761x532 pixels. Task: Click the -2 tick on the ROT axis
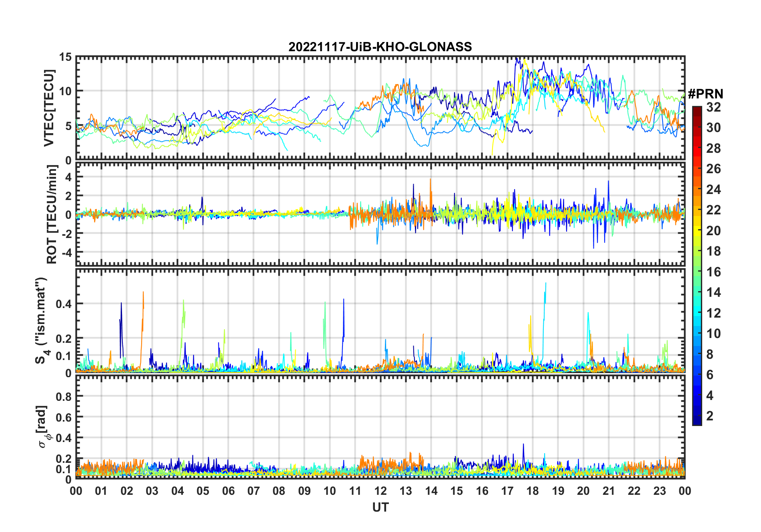click(x=66, y=234)
